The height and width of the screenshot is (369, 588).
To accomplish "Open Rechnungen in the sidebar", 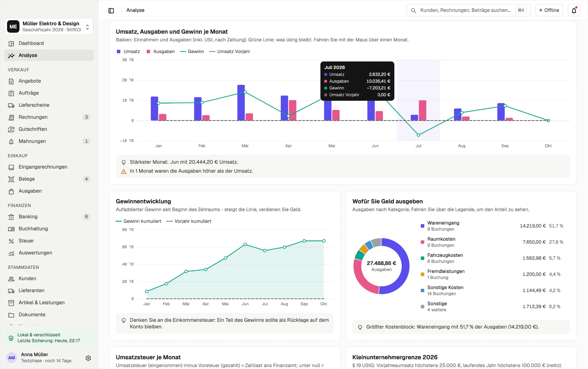I will coord(49,117).
